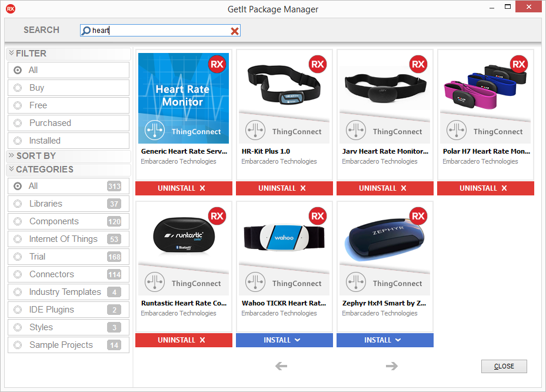
Task: Uninstall the Polar H7 Heart Rate Monitor
Action: pyautogui.click(x=485, y=188)
